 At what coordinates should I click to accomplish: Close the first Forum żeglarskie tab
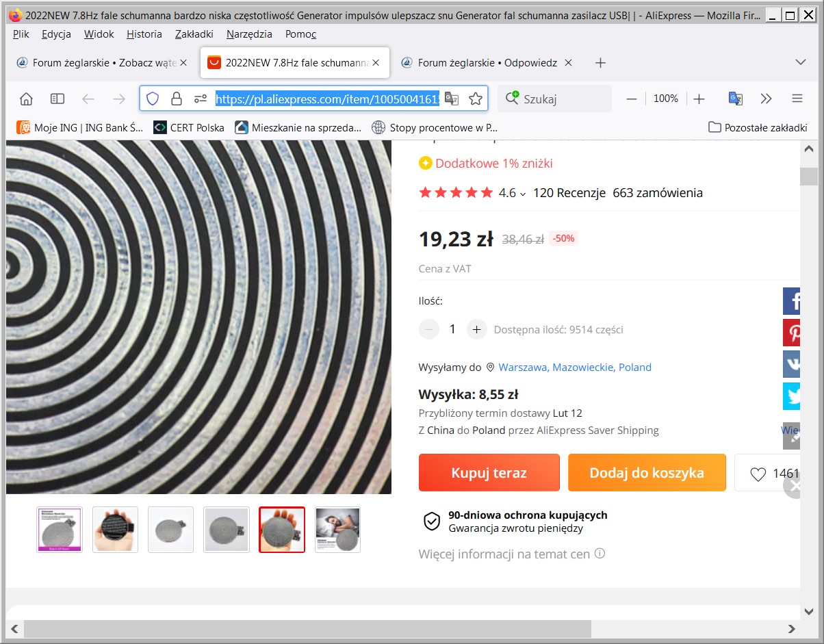pyautogui.click(x=183, y=63)
